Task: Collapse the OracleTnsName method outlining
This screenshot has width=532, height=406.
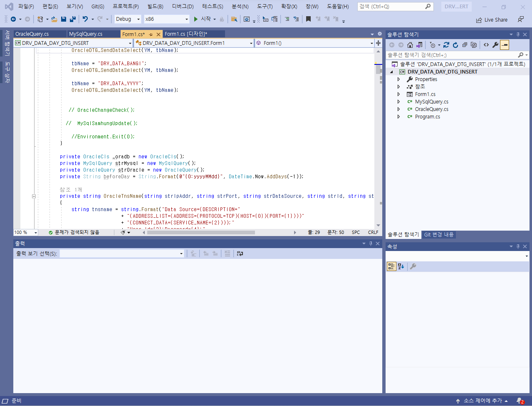Action: pyautogui.click(x=34, y=196)
